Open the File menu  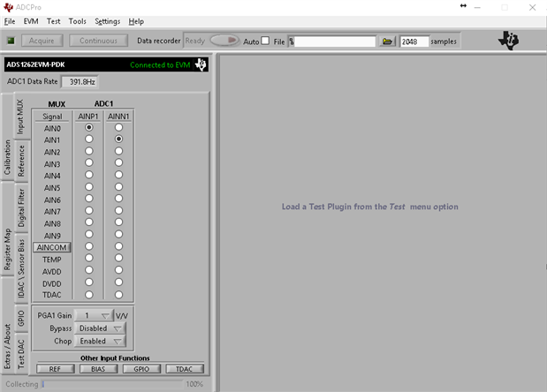click(x=10, y=21)
